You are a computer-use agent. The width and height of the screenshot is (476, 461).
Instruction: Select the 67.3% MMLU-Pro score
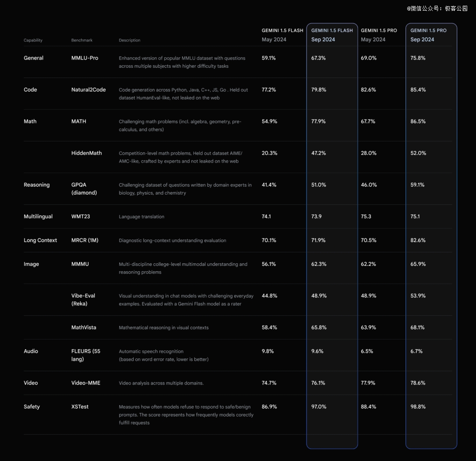pos(318,58)
